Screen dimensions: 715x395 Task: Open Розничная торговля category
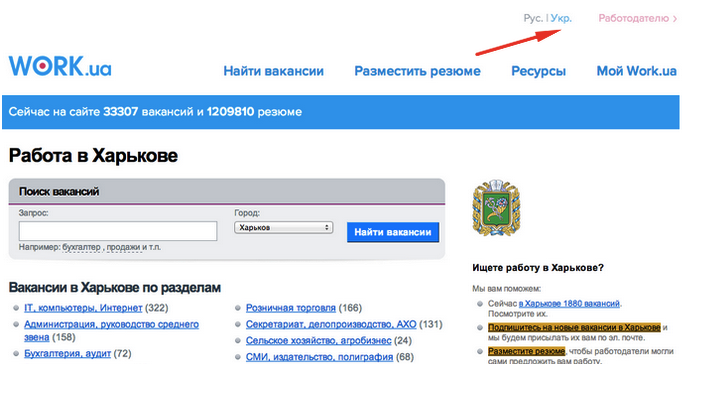[x=291, y=308]
